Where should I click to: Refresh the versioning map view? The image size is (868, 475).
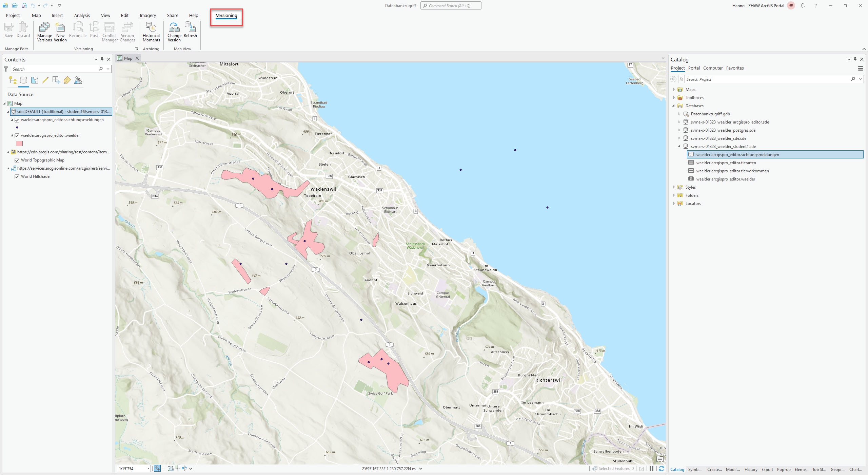pyautogui.click(x=190, y=30)
